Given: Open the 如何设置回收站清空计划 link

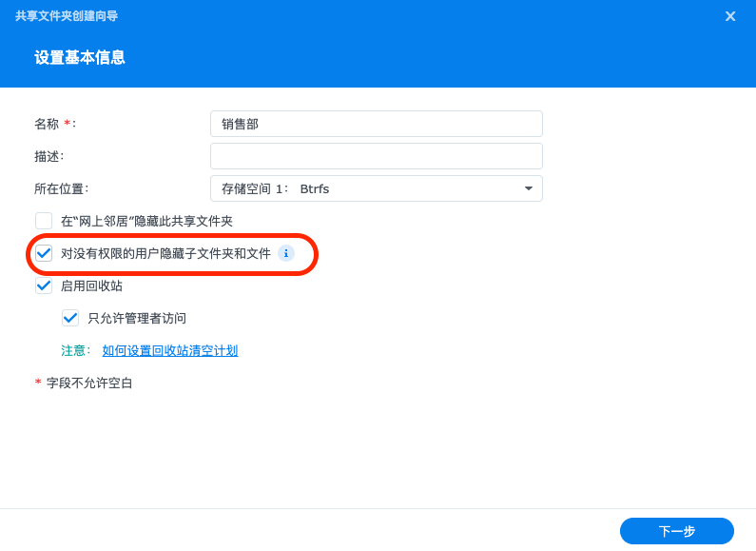Looking at the screenshot, I should pos(170,350).
